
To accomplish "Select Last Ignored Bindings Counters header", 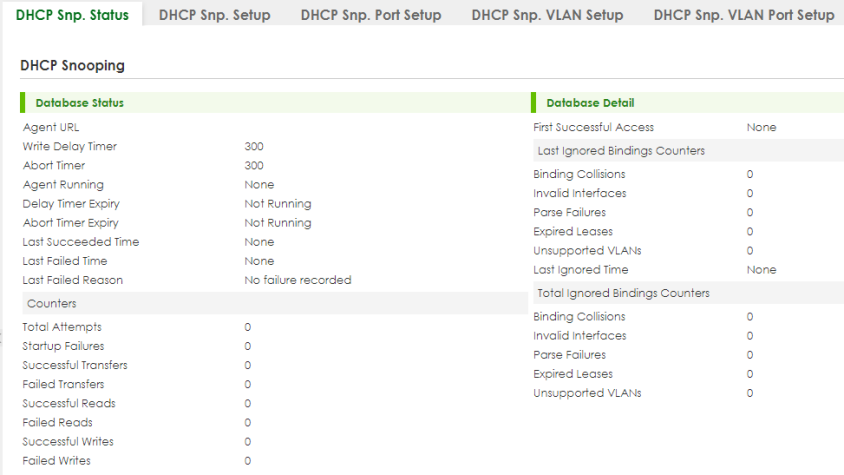I will click(x=688, y=150).
